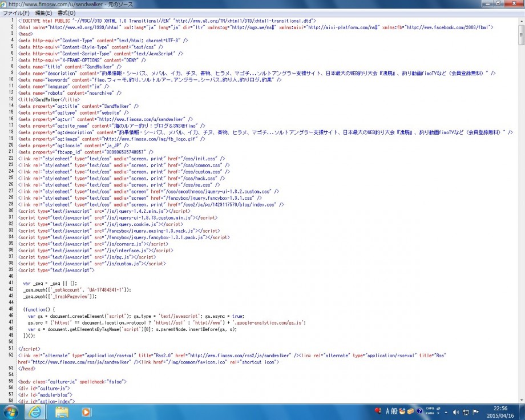
Task: Click the '/js/custom.js' script line
Action: point(92,264)
